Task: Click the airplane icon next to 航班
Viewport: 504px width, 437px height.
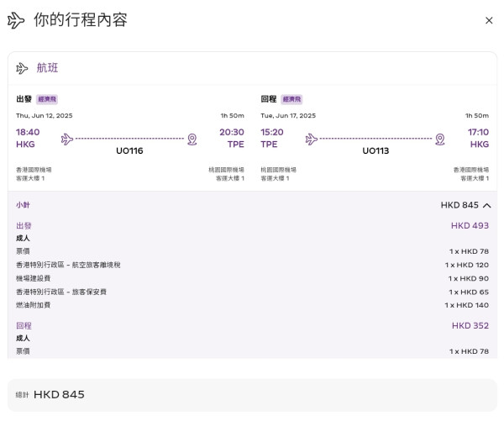Action: 22,68
